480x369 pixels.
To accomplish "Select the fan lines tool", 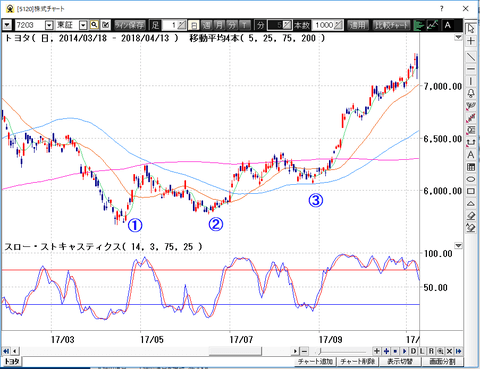I will point(471,106).
